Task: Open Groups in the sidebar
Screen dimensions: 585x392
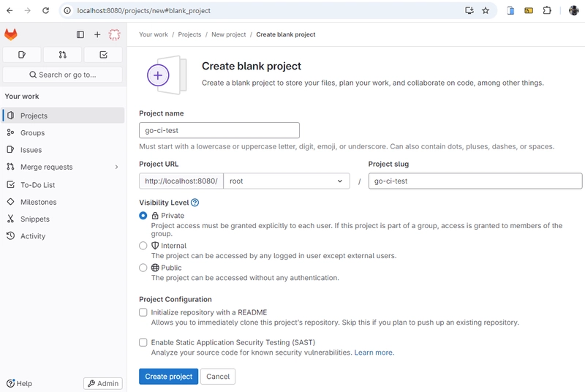Action: pyautogui.click(x=32, y=133)
